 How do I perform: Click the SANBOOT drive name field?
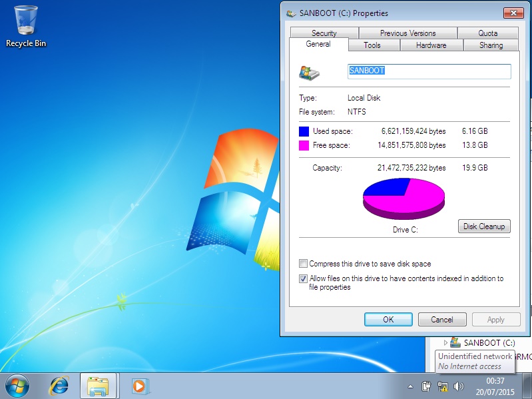click(429, 71)
